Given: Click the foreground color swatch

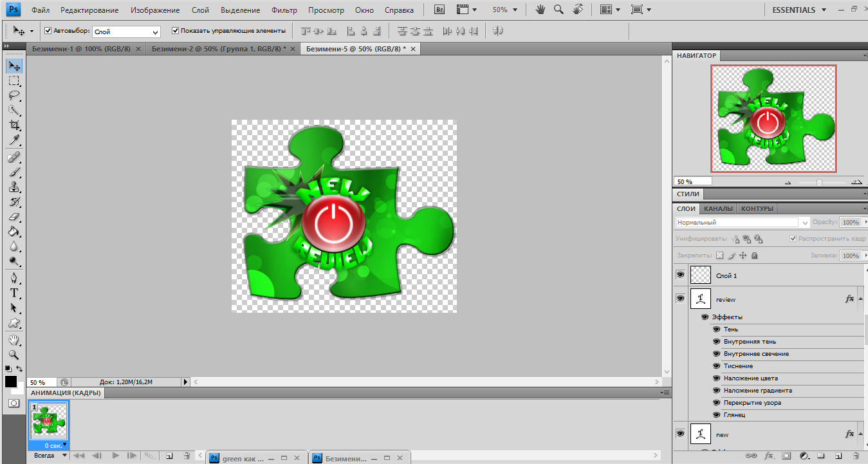Looking at the screenshot, I should tap(11, 382).
